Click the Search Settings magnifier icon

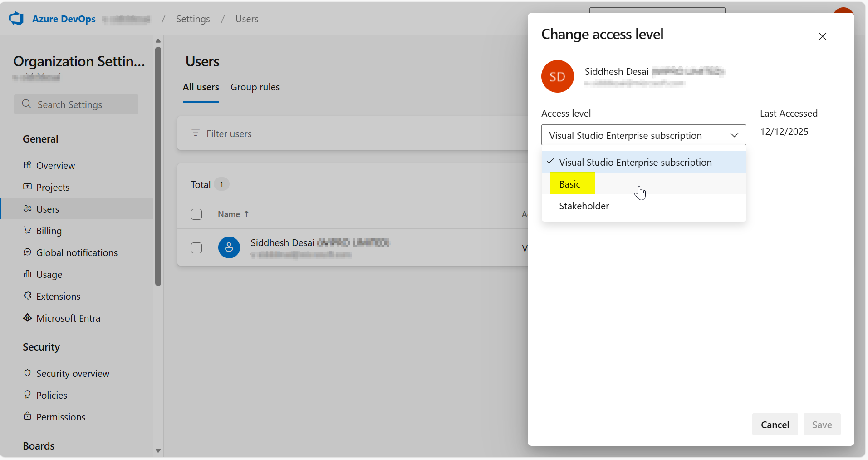click(27, 104)
